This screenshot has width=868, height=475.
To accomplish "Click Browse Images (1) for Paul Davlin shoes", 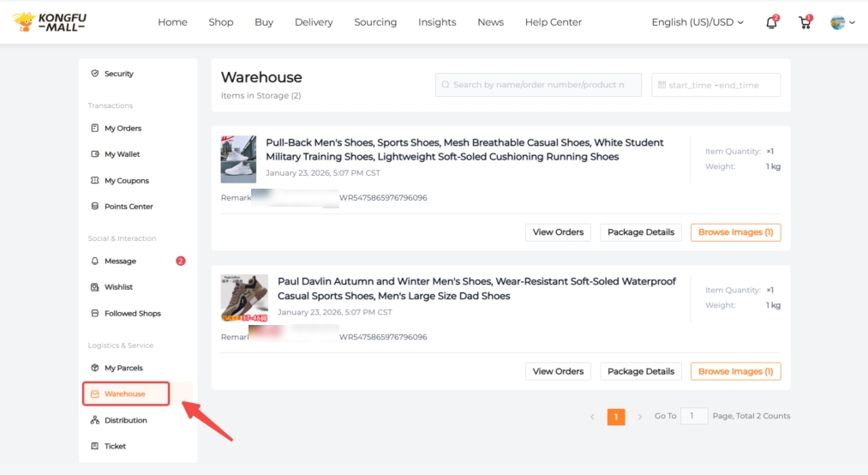I will (x=735, y=371).
